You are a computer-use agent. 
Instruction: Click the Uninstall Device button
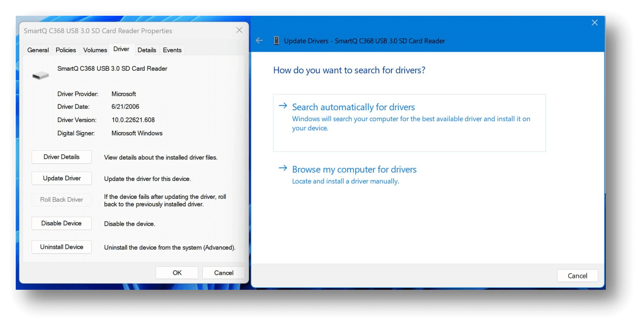coord(62,247)
